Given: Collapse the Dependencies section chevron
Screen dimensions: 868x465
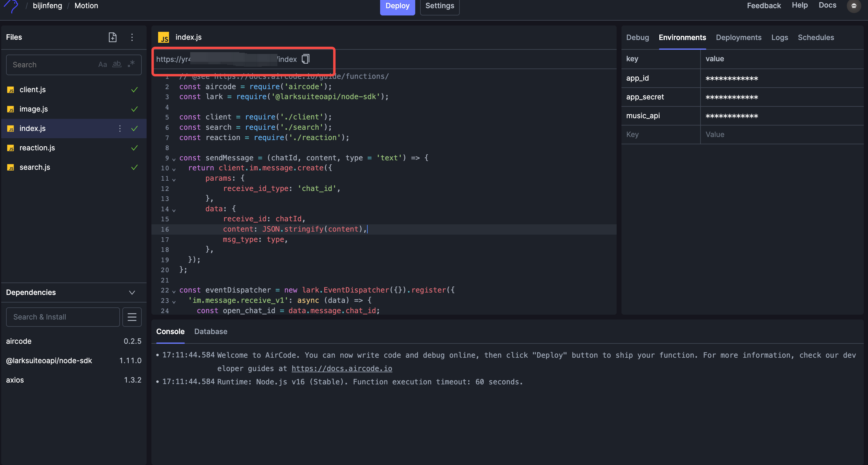Looking at the screenshot, I should coord(132,293).
